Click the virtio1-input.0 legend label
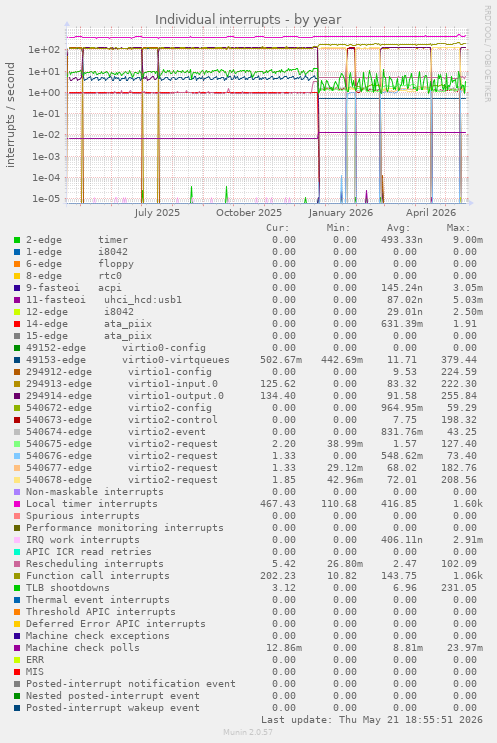The height and width of the screenshot is (743, 497). (x=173, y=384)
